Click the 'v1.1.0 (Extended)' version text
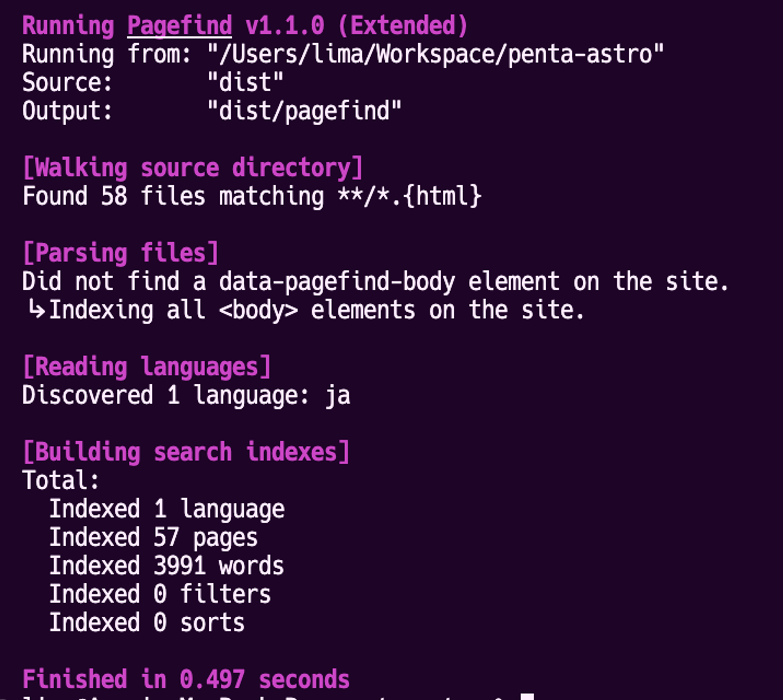Screen dimensions: 783x700 pos(357,26)
